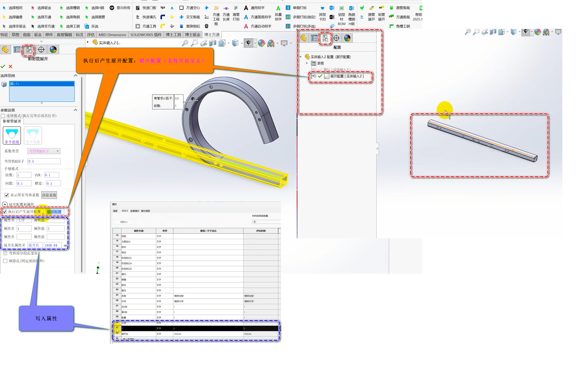
Task: Toggle 显示所有弯曲系数 checkbox
Action: 7,195
